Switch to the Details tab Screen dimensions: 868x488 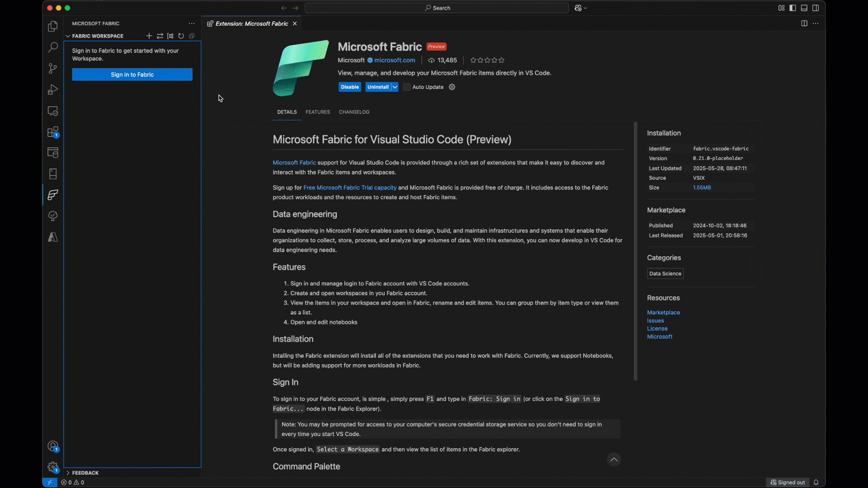tap(287, 112)
